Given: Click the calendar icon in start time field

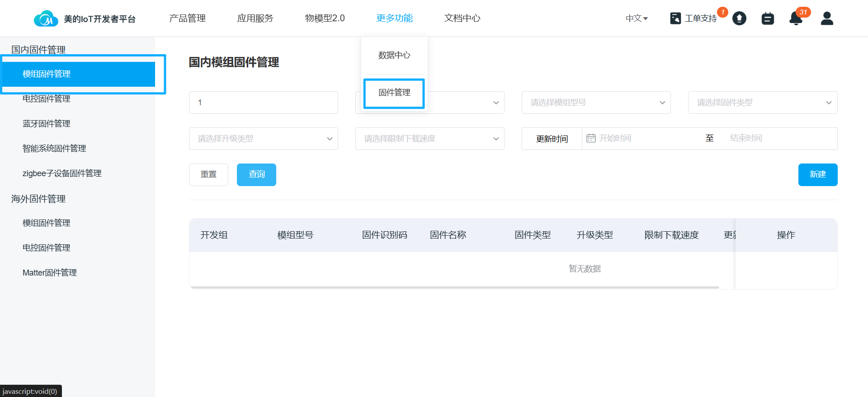Looking at the screenshot, I should [591, 138].
